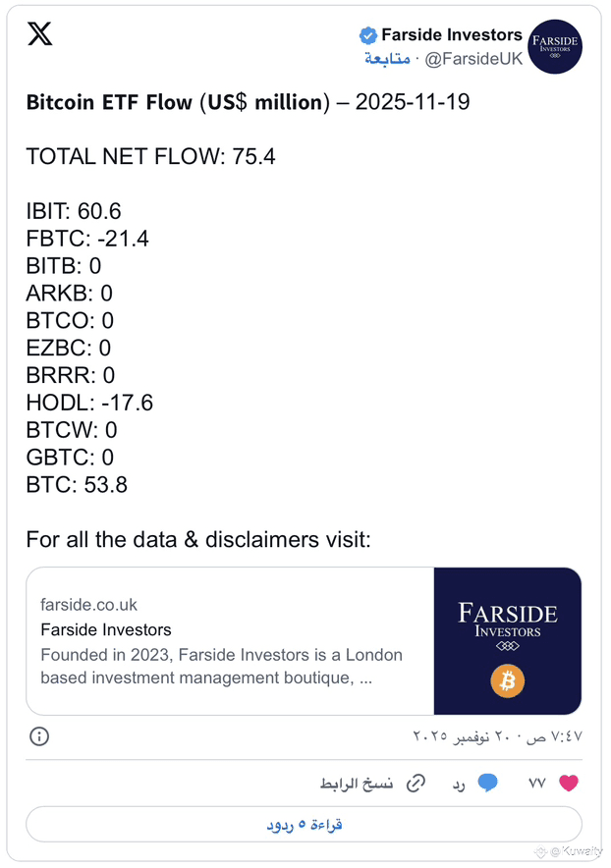Click the رد reply label
The height and width of the screenshot is (868, 611).
pyautogui.click(x=458, y=784)
